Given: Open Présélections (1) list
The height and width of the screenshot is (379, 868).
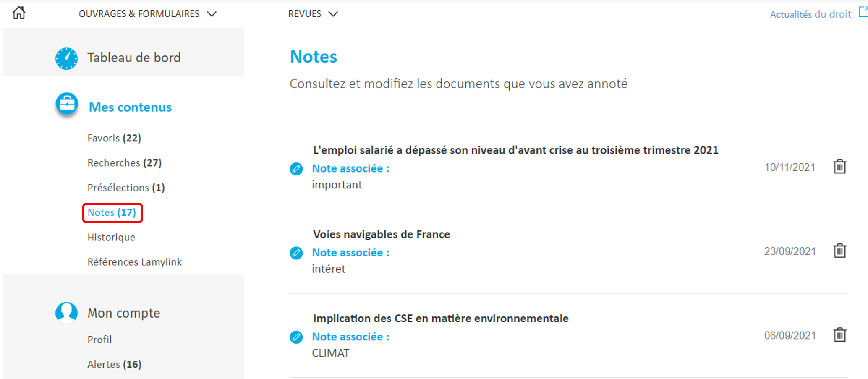Looking at the screenshot, I should tap(126, 188).
